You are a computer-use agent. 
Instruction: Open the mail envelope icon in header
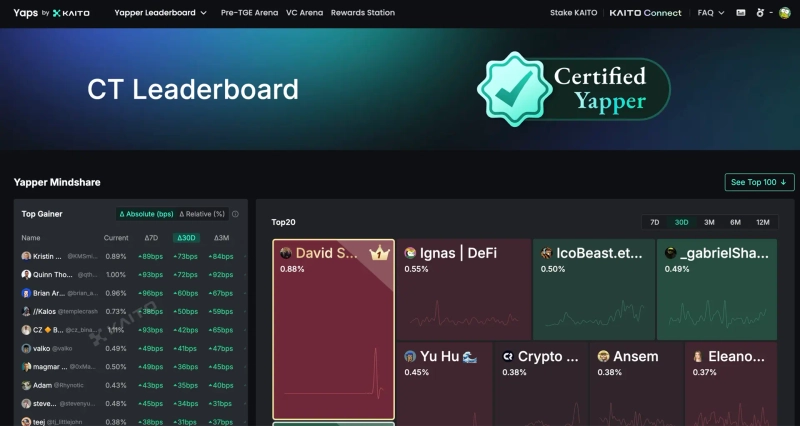click(x=741, y=13)
